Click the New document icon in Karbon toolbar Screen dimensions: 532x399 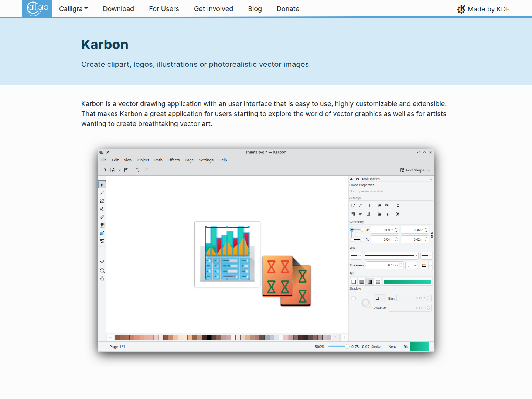tap(104, 170)
